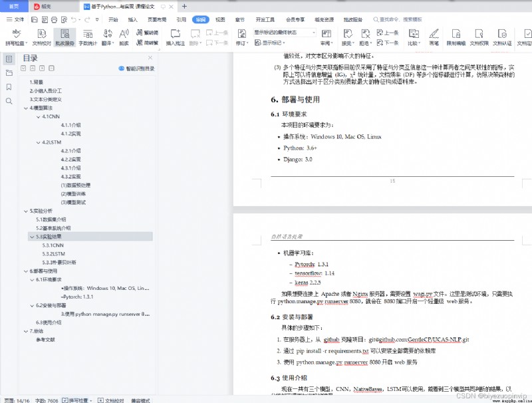Open the 显示标记 dropdown
Screen dimensions: 532x403
click(x=270, y=43)
